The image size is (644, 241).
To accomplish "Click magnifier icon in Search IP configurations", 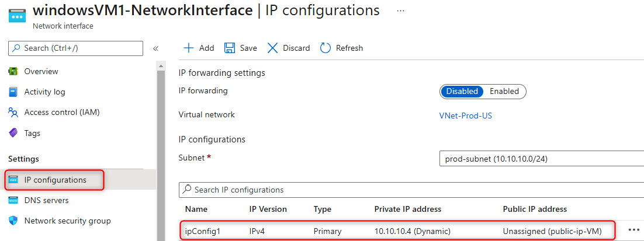I will pos(187,190).
